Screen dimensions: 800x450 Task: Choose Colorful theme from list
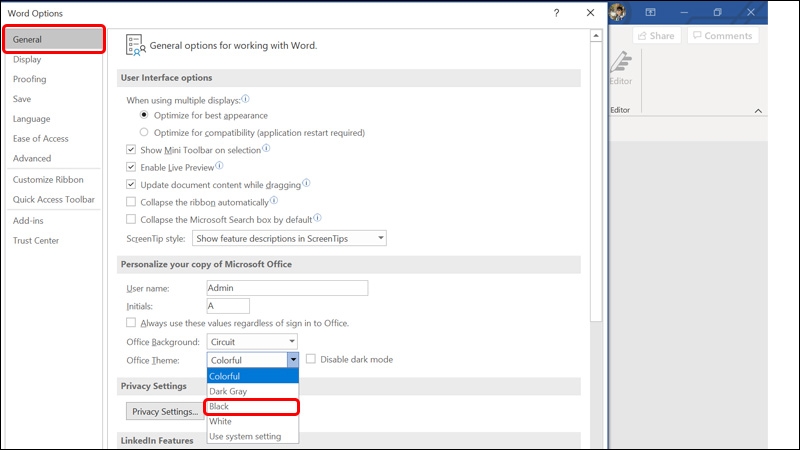[x=253, y=376]
